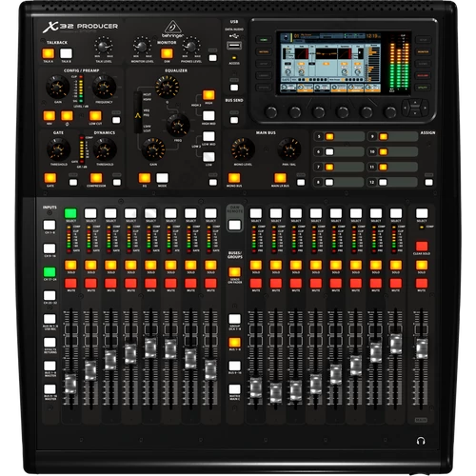Click the yellow USB Access LED

(x=234, y=58)
